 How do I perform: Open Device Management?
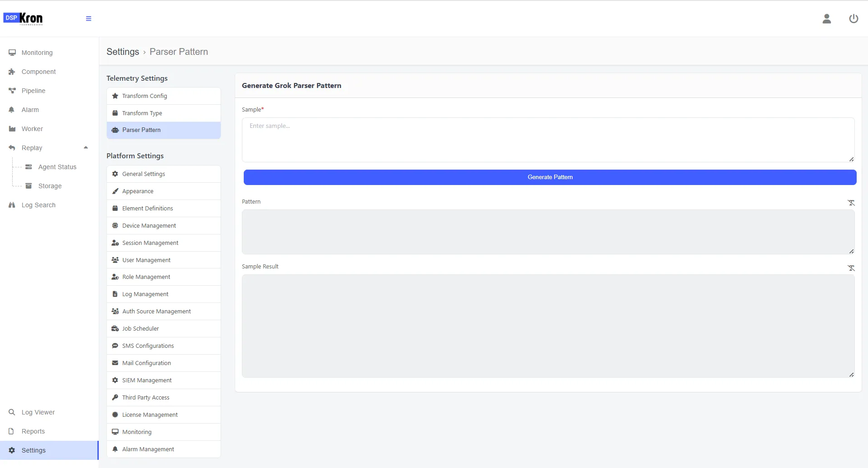[x=164, y=226]
